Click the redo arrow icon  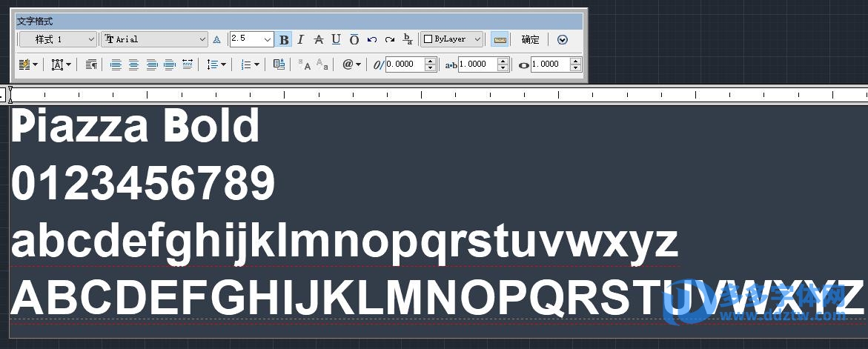point(390,40)
